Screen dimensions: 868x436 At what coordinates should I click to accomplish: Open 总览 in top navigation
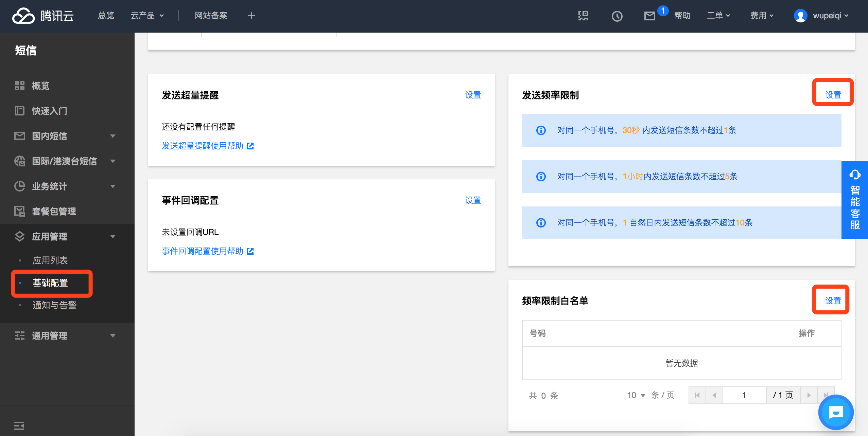(x=106, y=16)
